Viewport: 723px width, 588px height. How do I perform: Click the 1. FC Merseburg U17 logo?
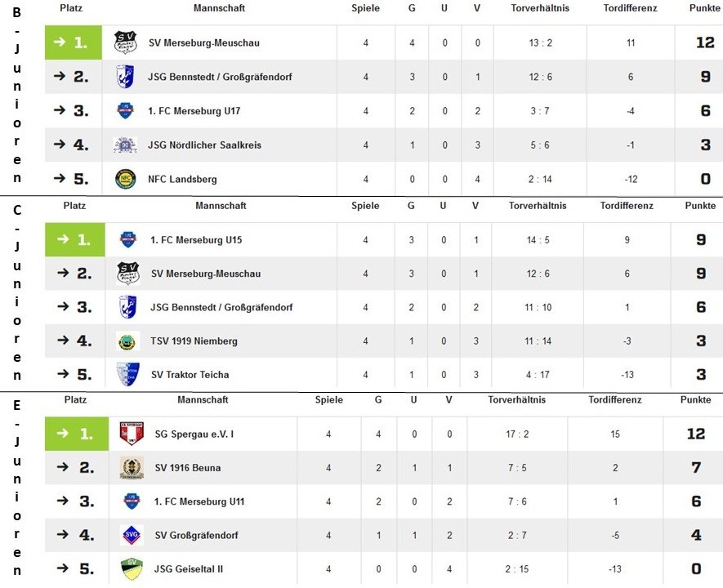coord(125,111)
